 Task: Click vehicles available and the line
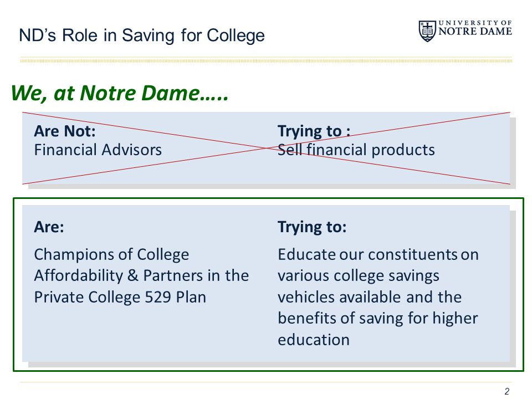370,297
